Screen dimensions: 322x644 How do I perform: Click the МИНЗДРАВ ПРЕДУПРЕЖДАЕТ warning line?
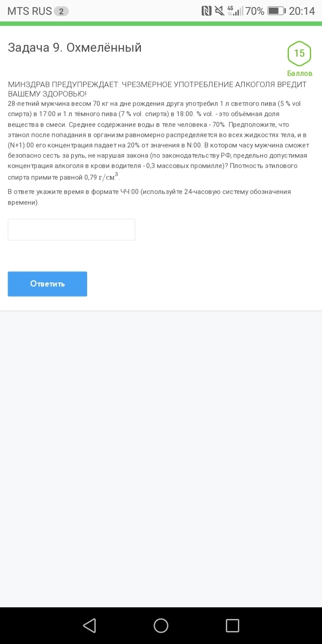pos(157,89)
